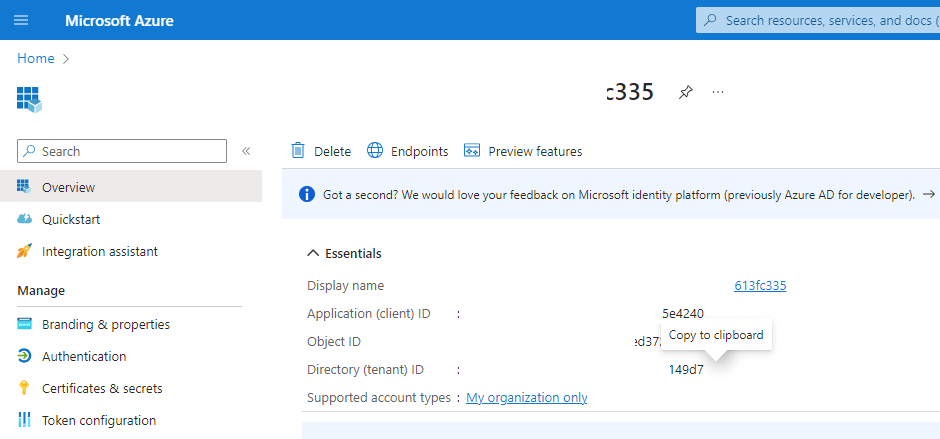Click the app registration grid icon below Home
The width and height of the screenshot is (940, 439).
[29, 99]
